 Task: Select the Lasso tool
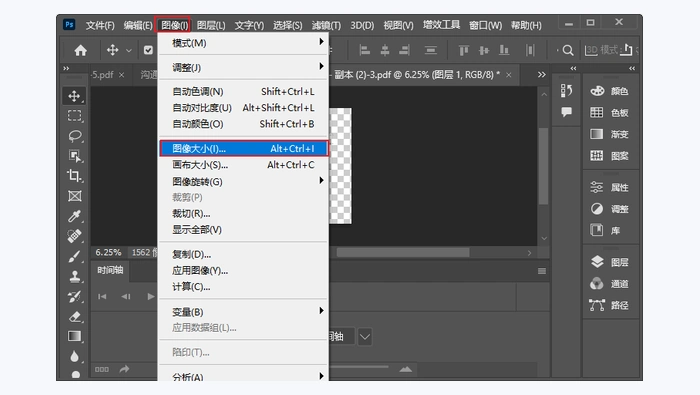click(75, 136)
